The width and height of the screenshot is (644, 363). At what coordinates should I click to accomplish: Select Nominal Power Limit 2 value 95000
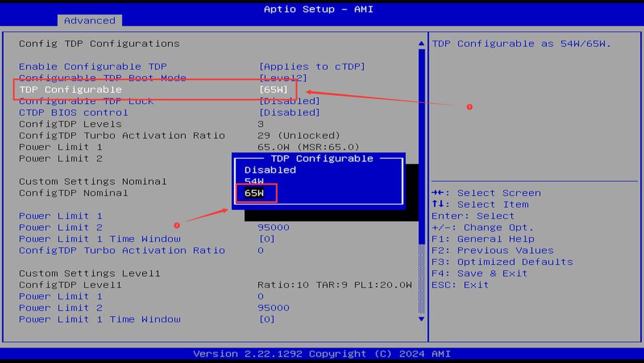point(274,227)
